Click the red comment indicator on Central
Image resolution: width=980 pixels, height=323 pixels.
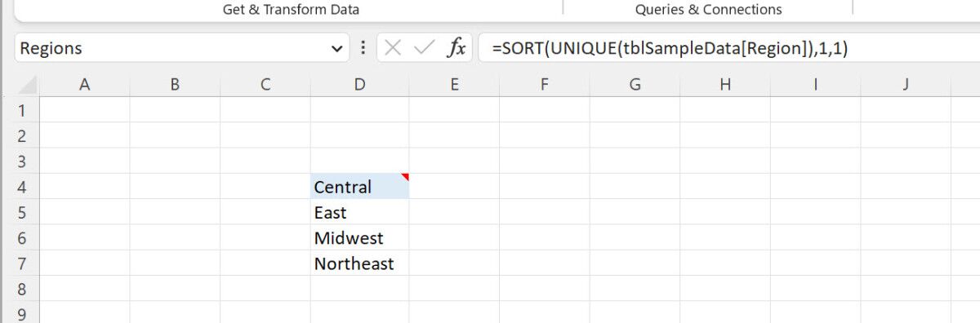click(405, 177)
